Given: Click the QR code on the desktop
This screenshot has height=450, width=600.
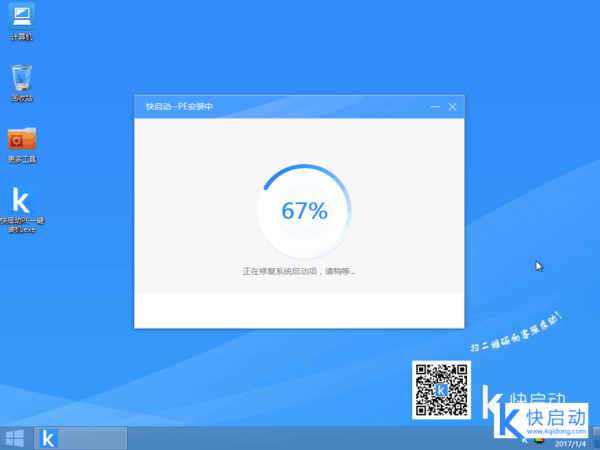Looking at the screenshot, I should 441,390.
